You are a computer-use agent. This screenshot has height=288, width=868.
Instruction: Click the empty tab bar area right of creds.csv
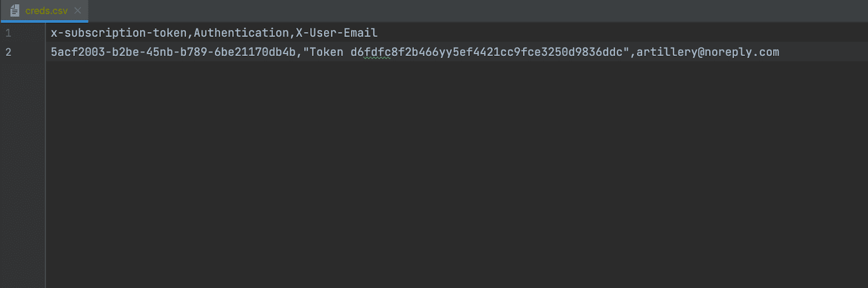click(x=434, y=11)
